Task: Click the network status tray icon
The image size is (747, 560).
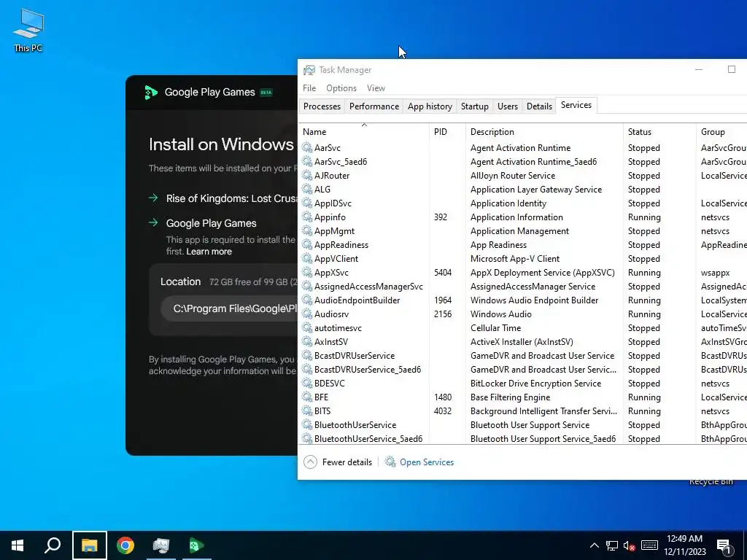Action: pos(612,545)
